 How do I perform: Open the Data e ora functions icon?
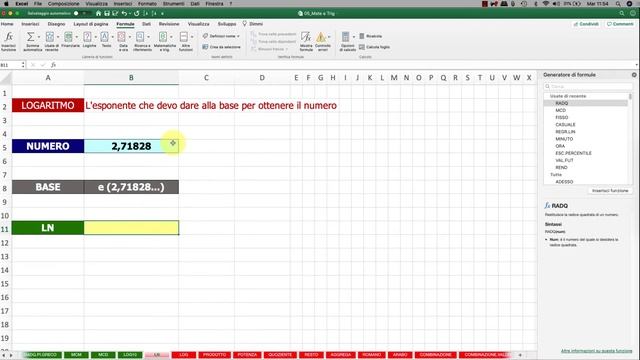(x=122, y=37)
